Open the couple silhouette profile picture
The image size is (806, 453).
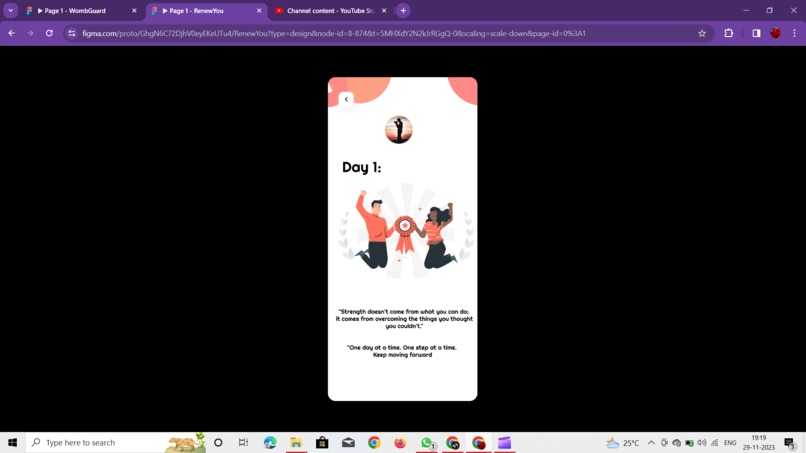click(x=399, y=130)
